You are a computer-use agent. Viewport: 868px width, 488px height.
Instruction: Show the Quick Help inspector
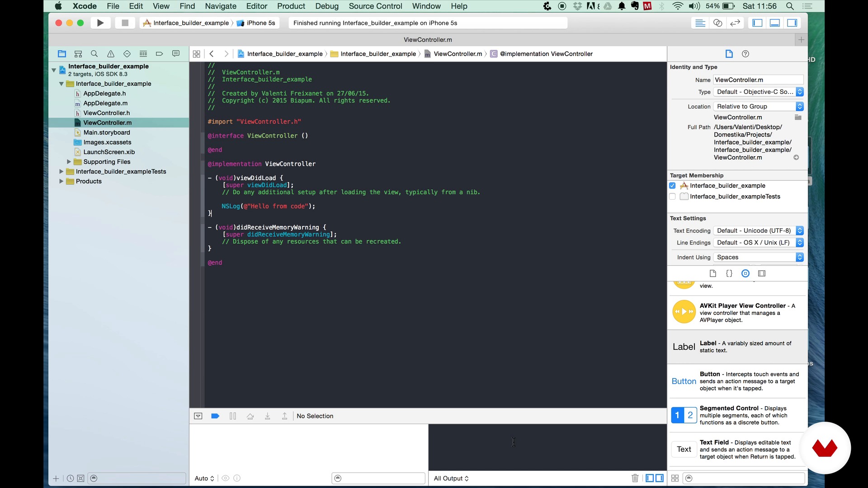pos(745,54)
